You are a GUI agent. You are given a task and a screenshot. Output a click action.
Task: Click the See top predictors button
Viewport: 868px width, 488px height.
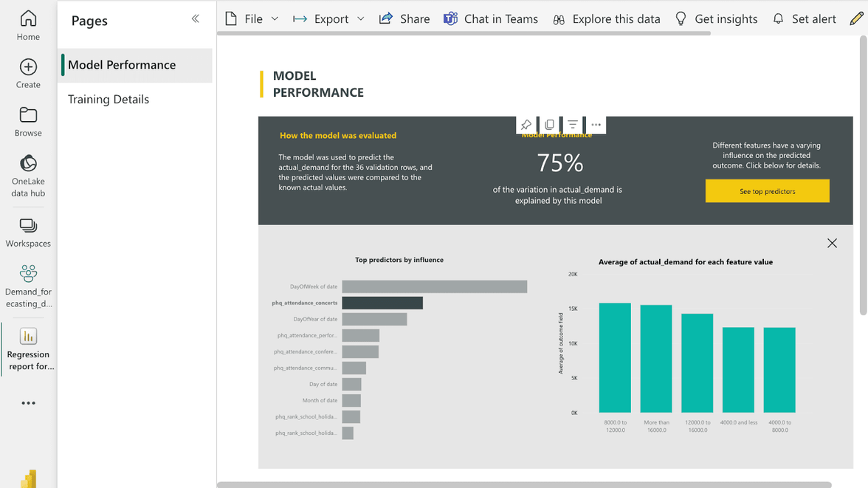[x=767, y=190]
